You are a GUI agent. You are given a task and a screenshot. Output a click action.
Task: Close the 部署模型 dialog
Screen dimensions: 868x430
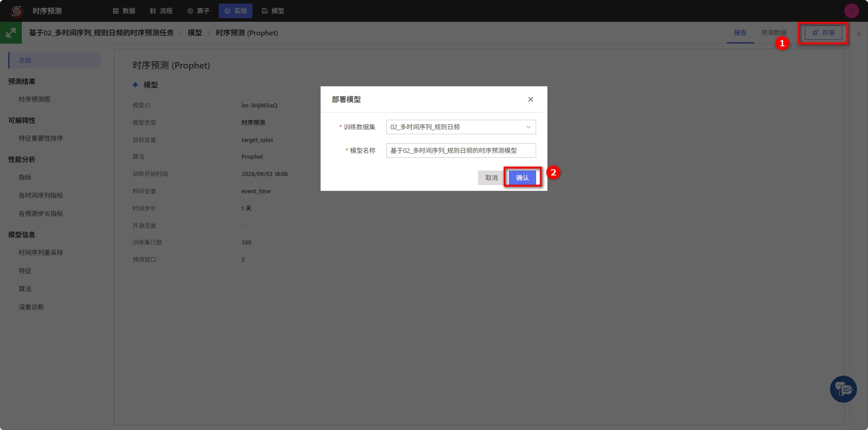tap(530, 99)
